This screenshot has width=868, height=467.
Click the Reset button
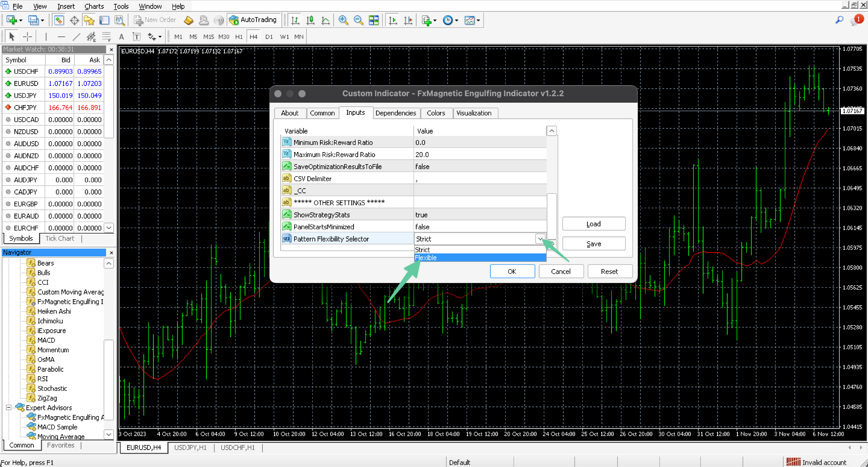pos(609,271)
